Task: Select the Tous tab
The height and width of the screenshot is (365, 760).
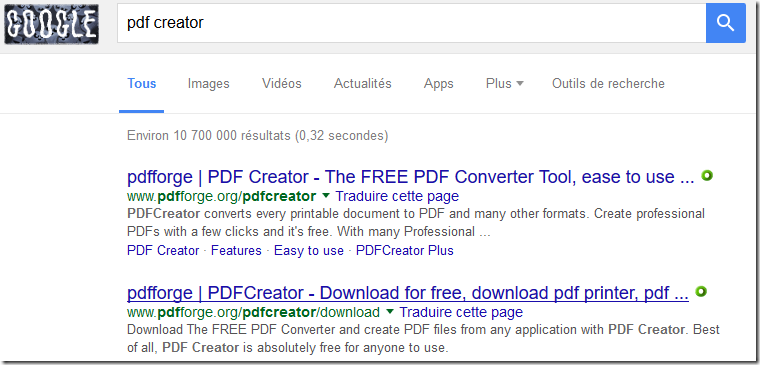Action: tap(142, 83)
